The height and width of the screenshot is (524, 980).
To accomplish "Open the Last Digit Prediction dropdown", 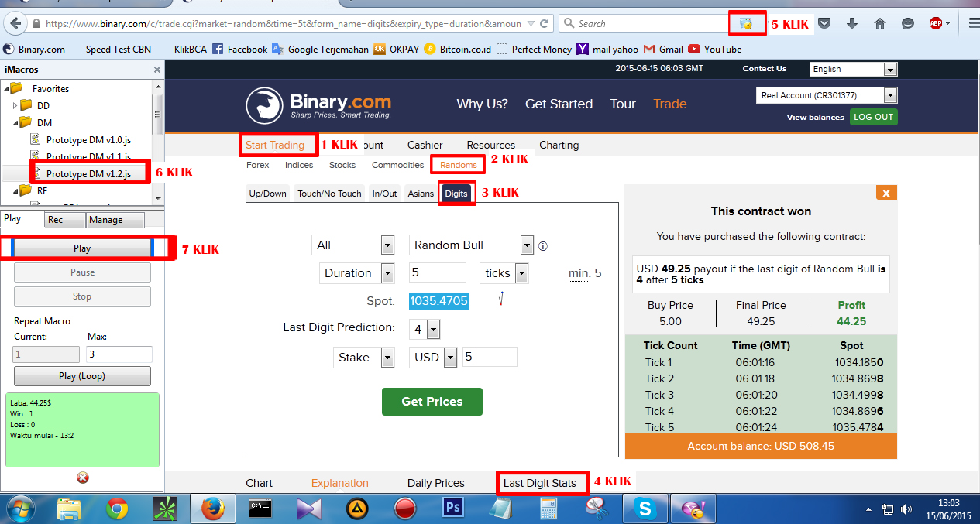I will point(425,330).
